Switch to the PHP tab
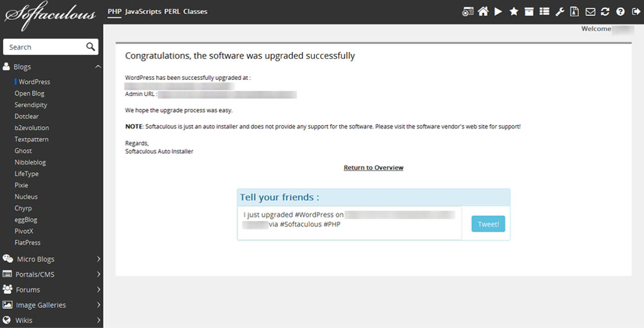 point(115,12)
